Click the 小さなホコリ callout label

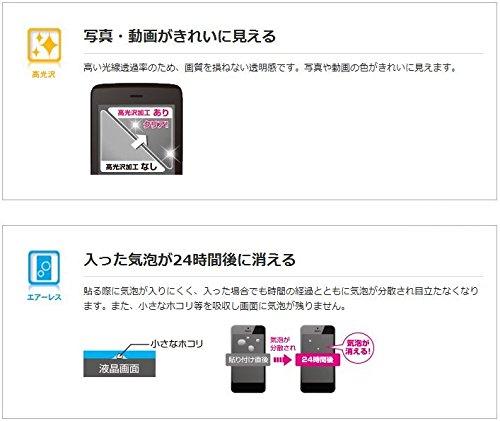[x=176, y=344]
